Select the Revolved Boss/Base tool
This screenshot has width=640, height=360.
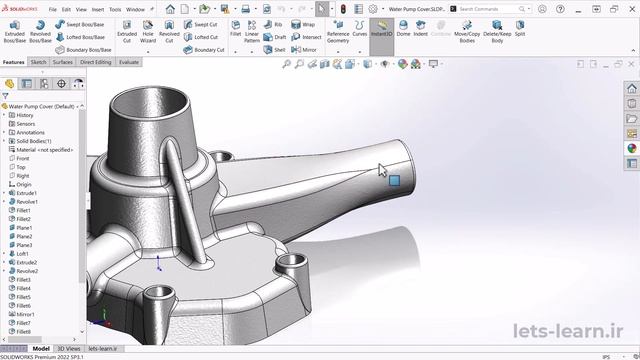point(40,31)
